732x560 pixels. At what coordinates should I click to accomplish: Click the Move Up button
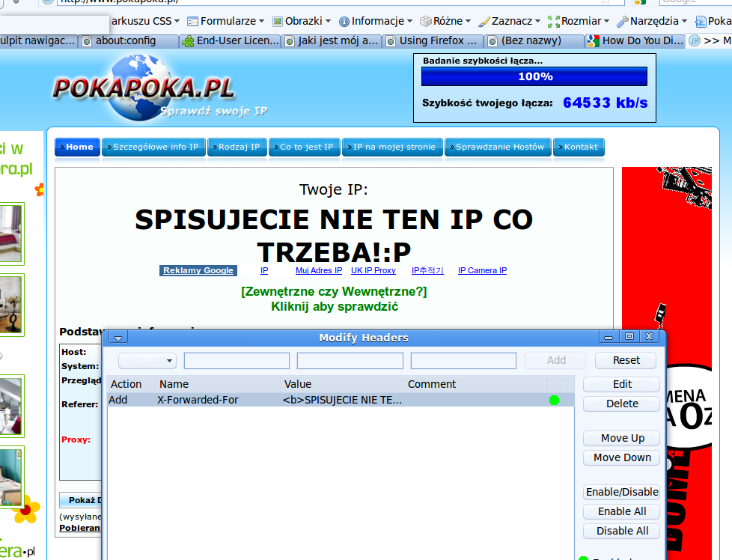[622, 439]
